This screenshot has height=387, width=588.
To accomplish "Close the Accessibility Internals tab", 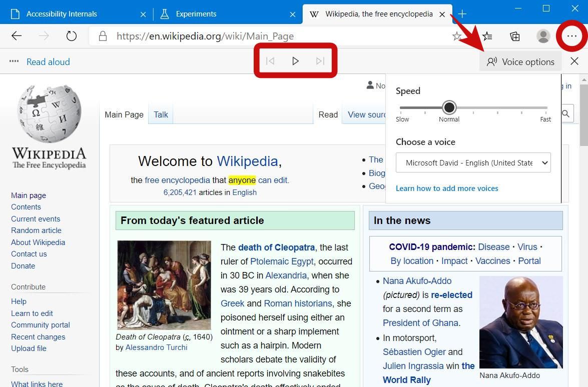I will click(143, 14).
